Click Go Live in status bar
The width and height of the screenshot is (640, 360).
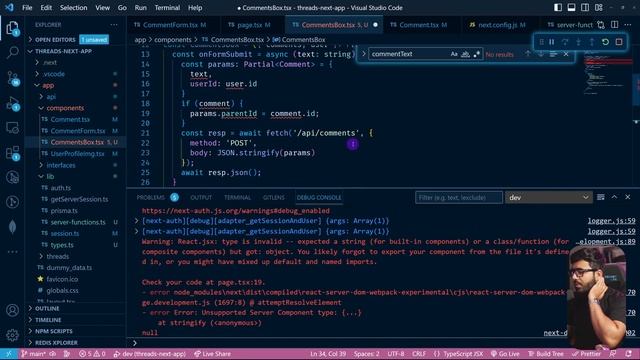click(505, 354)
